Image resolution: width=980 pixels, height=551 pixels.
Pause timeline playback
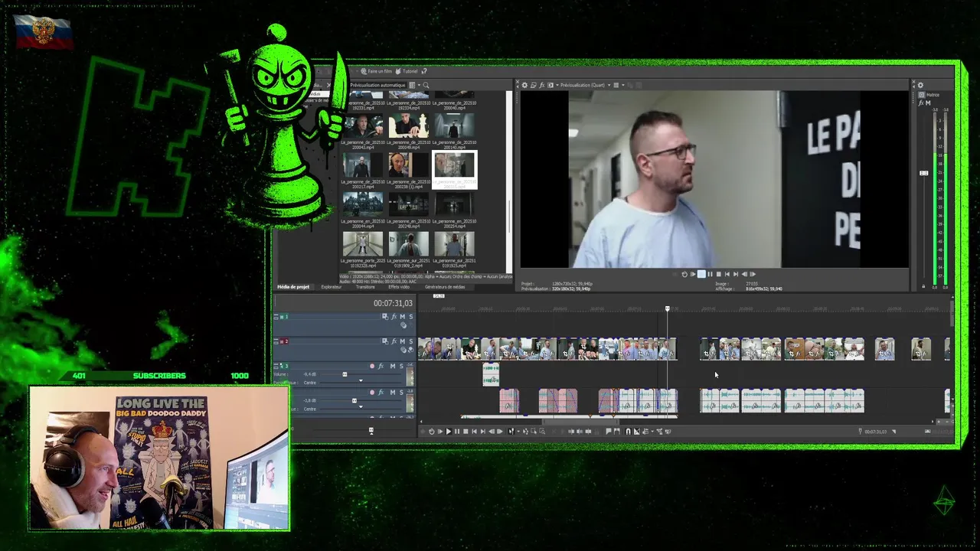(457, 431)
